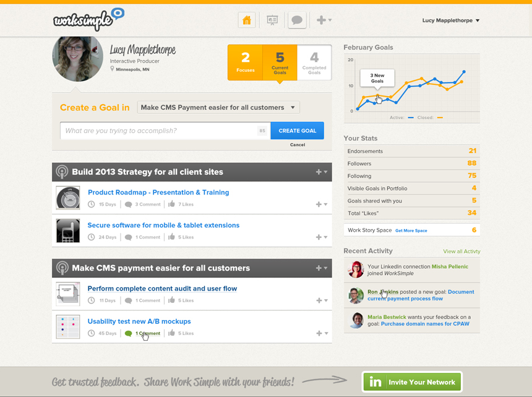Image resolution: width=532 pixels, height=397 pixels.
Task: Select the 5 Current Goals tab
Action: (280, 63)
